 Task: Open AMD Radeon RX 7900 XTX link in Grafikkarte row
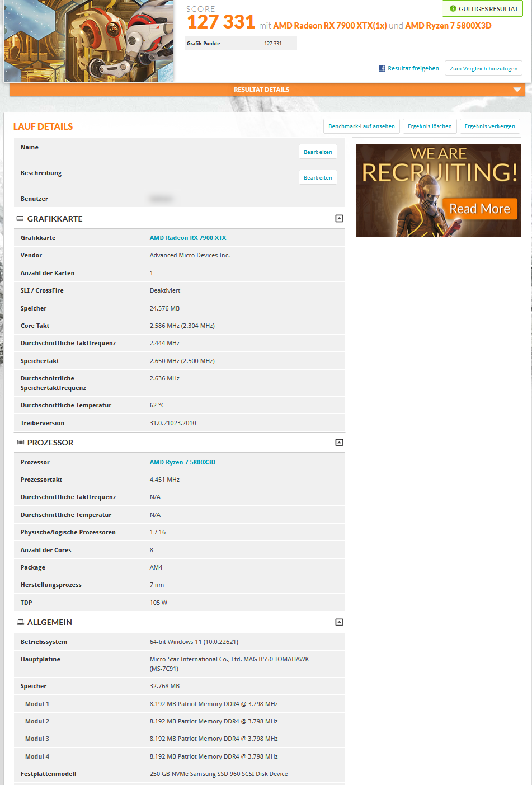point(188,238)
